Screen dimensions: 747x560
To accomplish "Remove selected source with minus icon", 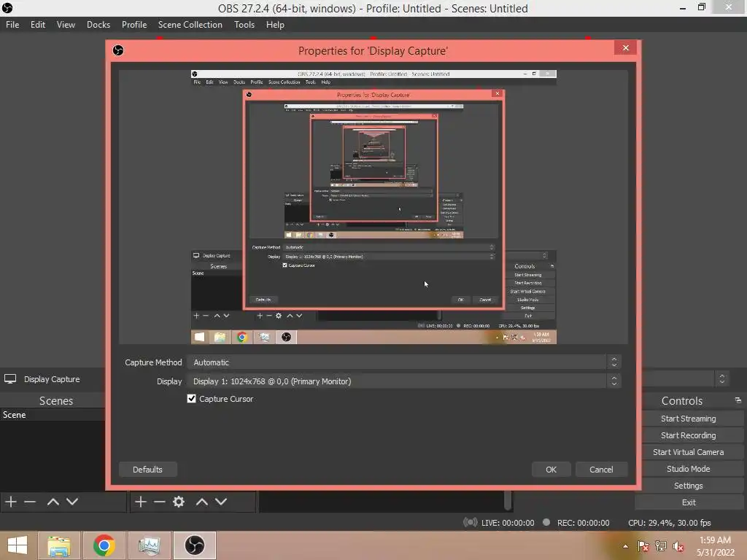I will click(x=160, y=502).
